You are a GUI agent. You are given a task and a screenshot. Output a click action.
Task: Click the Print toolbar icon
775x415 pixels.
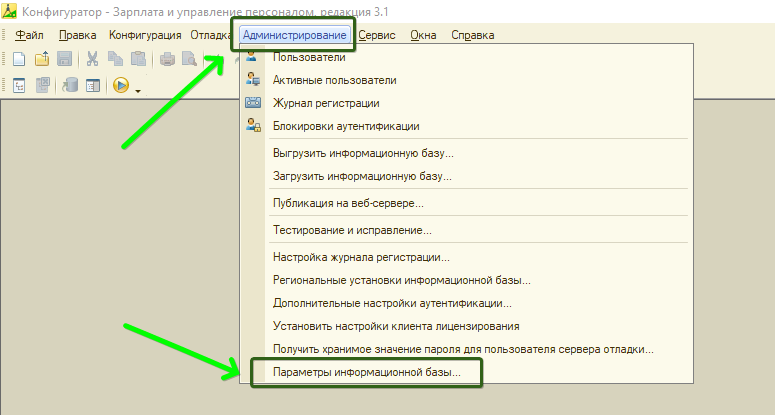167,59
